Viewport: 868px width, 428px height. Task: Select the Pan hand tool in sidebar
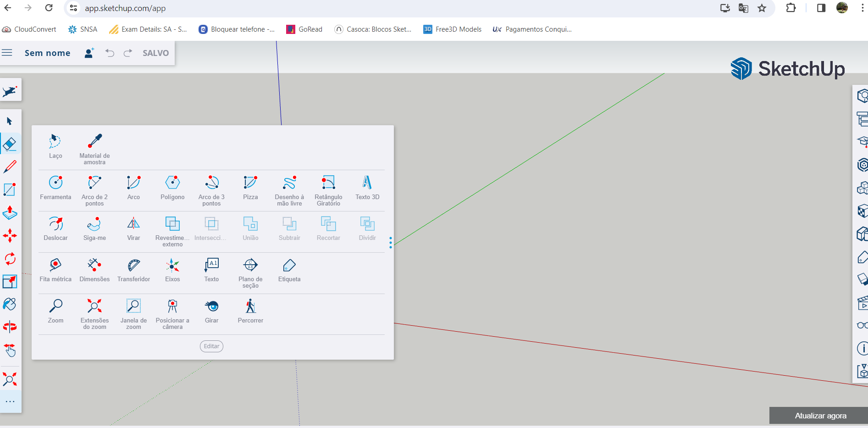point(10,350)
